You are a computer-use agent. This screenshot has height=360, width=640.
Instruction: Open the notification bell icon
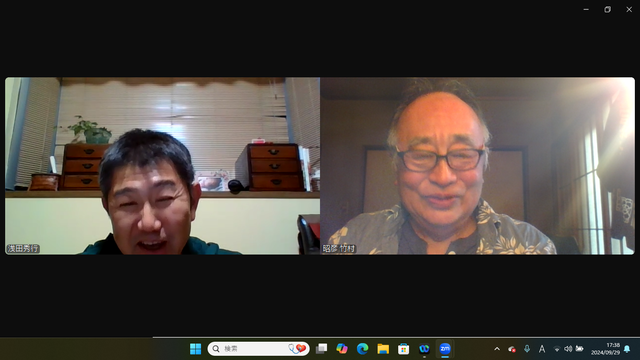click(x=627, y=349)
